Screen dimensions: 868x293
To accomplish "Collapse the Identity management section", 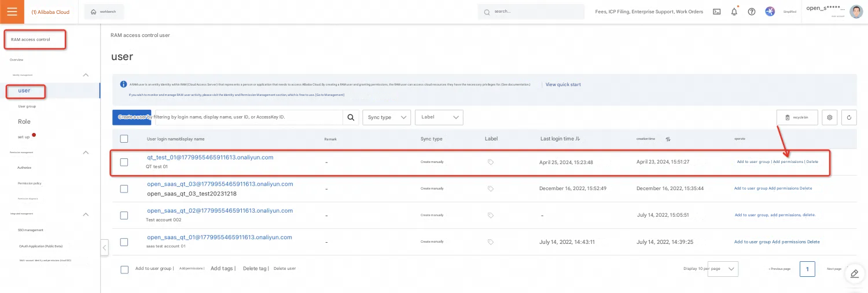I will pos(86,75).
